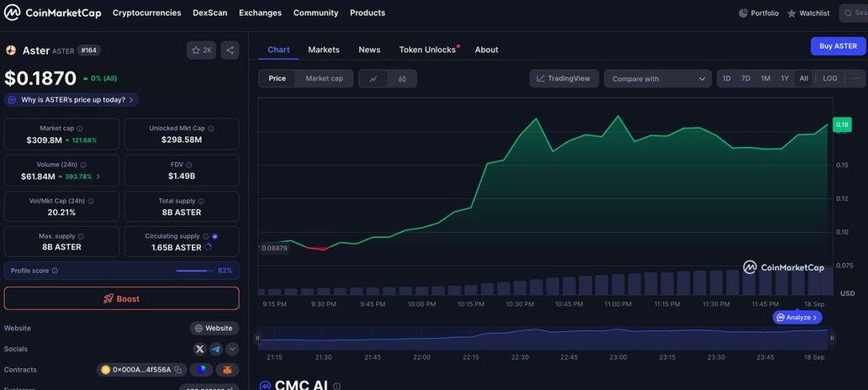
Task: Click the Vol/Mkt Cap info icon
Action: click(x=90, y=202)
